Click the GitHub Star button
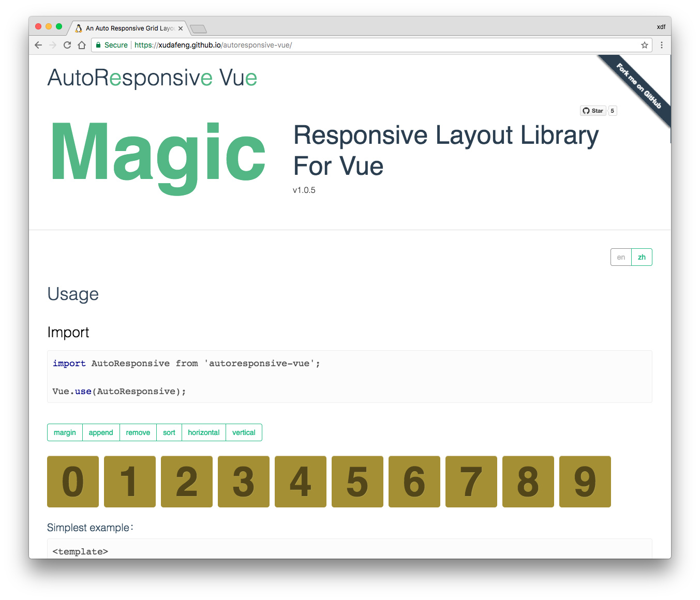Viewport: 700px width, 600px height. pos(593,111)
